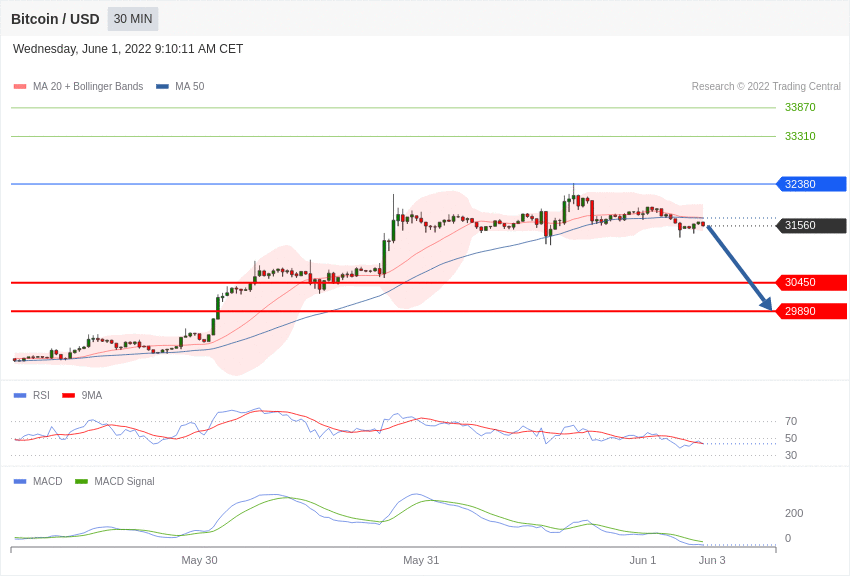Click the MACD 200 axis value
Viewport: 850px width, 576px height.
tap(794, 513)
